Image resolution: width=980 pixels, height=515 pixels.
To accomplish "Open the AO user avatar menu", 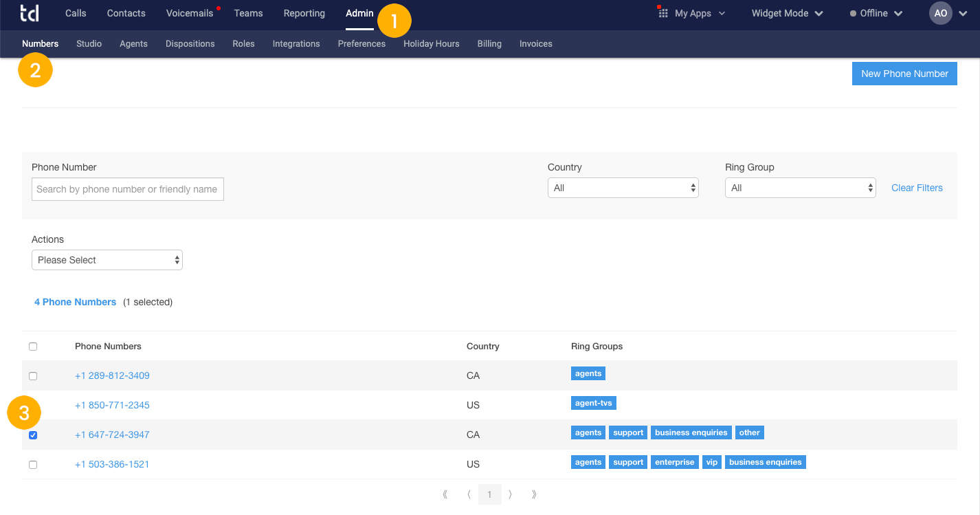I will click(940, 13).
